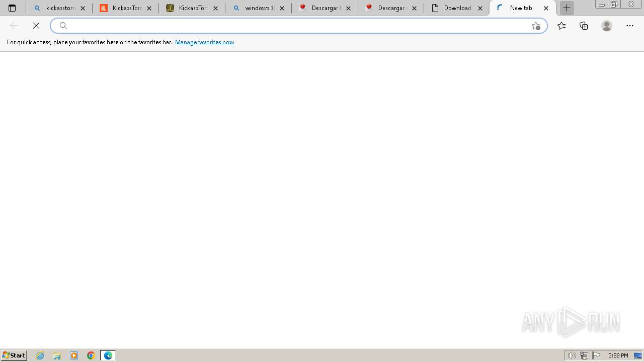The image size is (644, 362).
Task: Click the search magnifier icon in address bar
Action: (63, 26)
